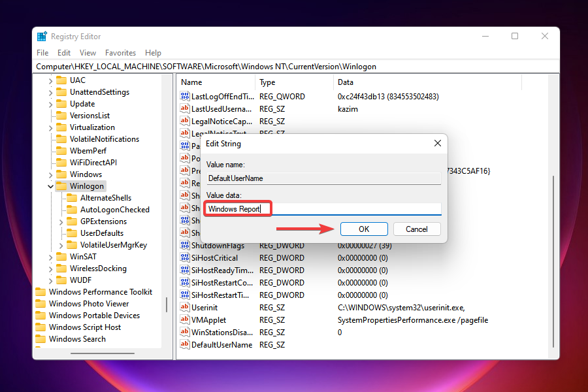Screen dimensions: 588x392
Task: Expand the WUDF key
Action: (50, 280)
